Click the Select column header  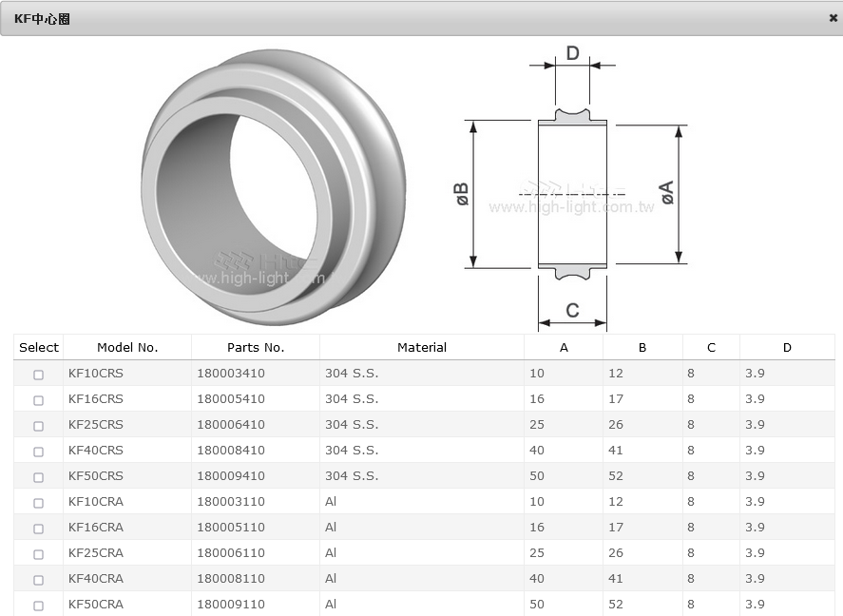[x=39, y=348]
